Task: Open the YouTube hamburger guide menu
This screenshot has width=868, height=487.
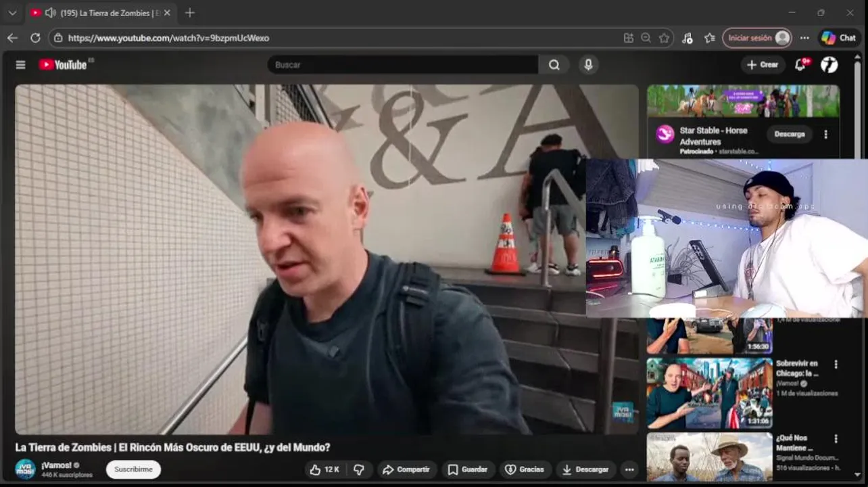Action: point(20,65)
